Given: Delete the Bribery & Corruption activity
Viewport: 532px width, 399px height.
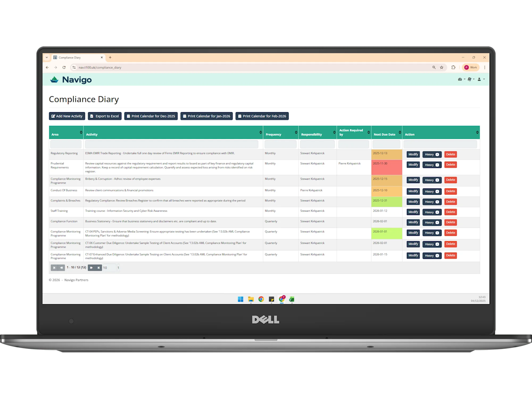Looking at the screenshot, I should 450,180.
